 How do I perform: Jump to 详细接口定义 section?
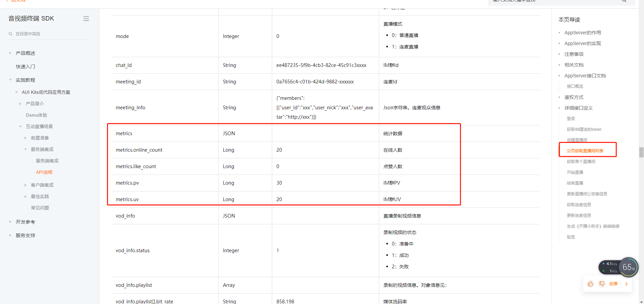578,108
